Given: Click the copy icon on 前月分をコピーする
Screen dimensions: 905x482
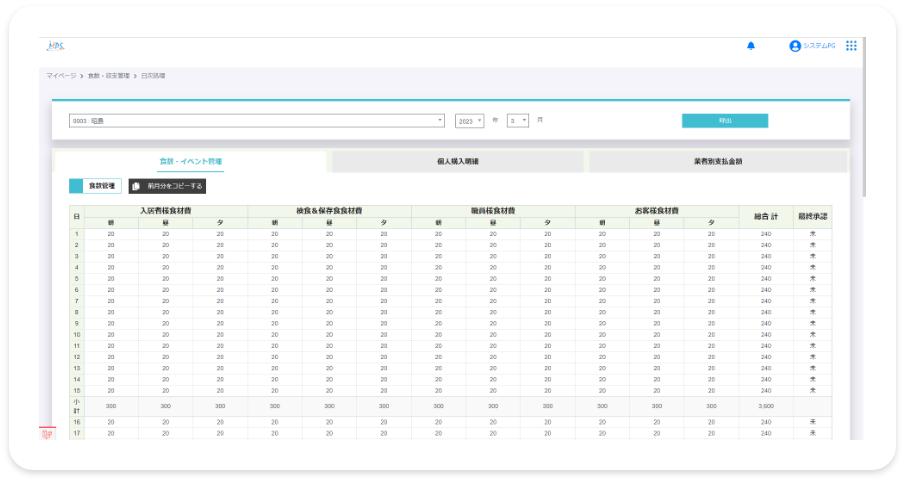Looking at the screenshot, I should (136, 186).
